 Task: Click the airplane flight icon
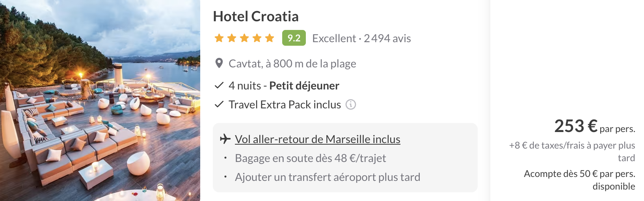225,139
